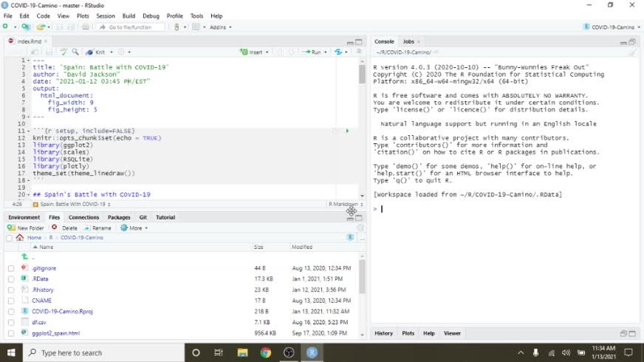
Task: Tick the checkbox beside CNAME
Action: [x=11, y=301]
